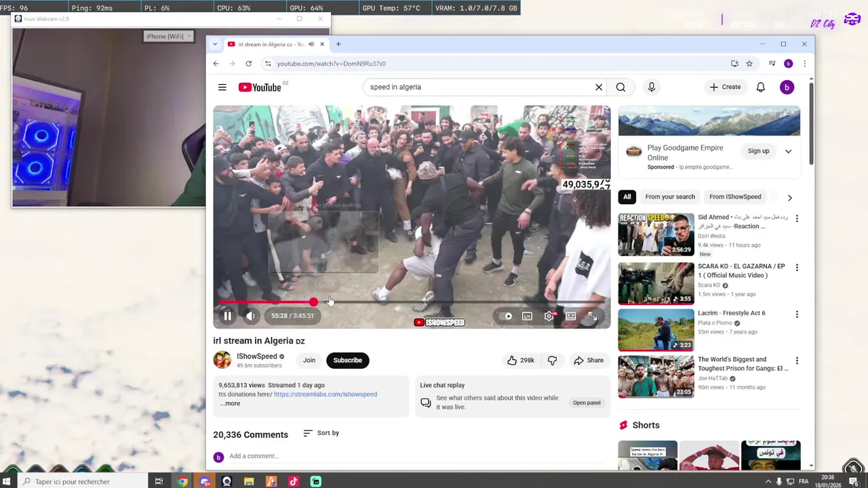The width and height of the screenshot is (868, 488).
Task: Open File Explorer from taskbar
Action: pos(249,481)
